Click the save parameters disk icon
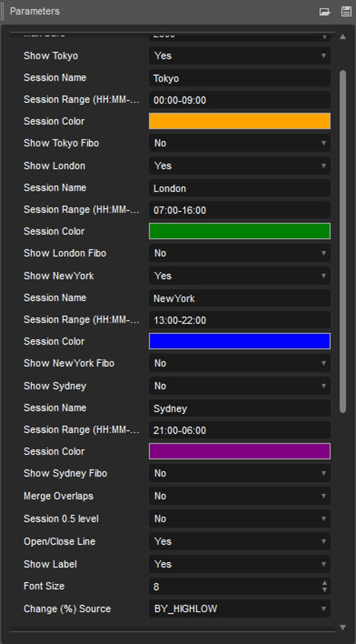This screenshot has height=644, width=356. [346, 11]
